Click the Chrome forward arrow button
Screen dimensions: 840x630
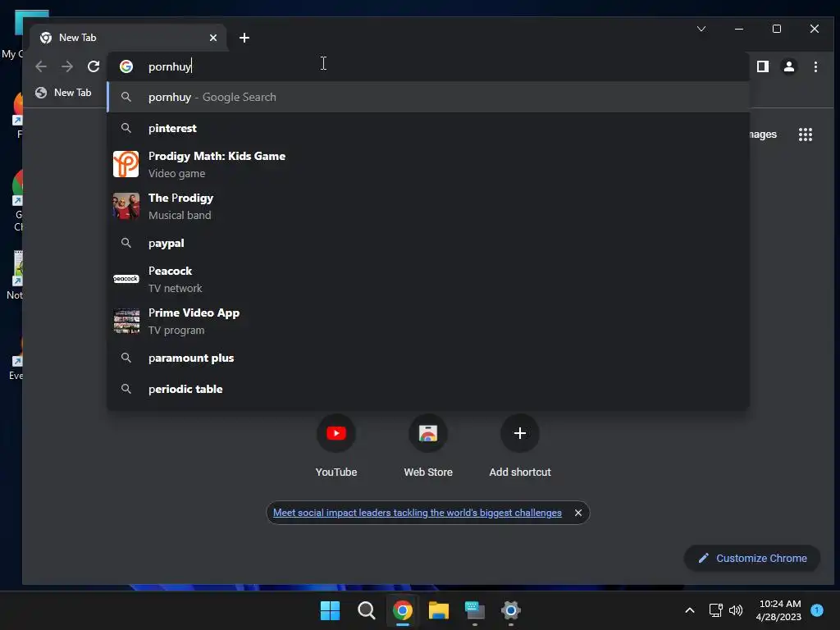pos(67,66)
